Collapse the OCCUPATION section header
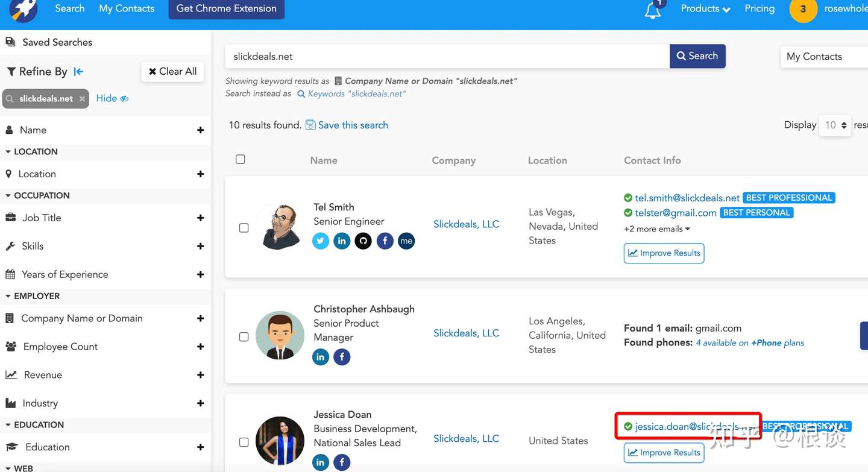868x472 pixels. 37,196
